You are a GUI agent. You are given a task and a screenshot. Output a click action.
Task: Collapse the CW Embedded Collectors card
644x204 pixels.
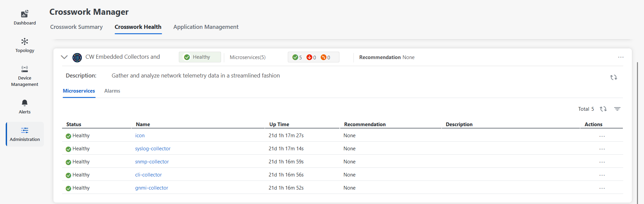click(x=64, y=57)
